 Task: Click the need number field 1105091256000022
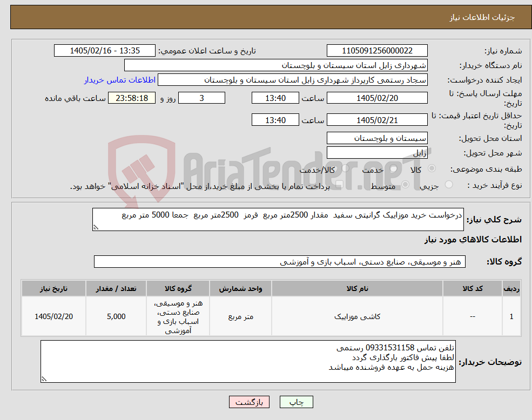point(377,51)
